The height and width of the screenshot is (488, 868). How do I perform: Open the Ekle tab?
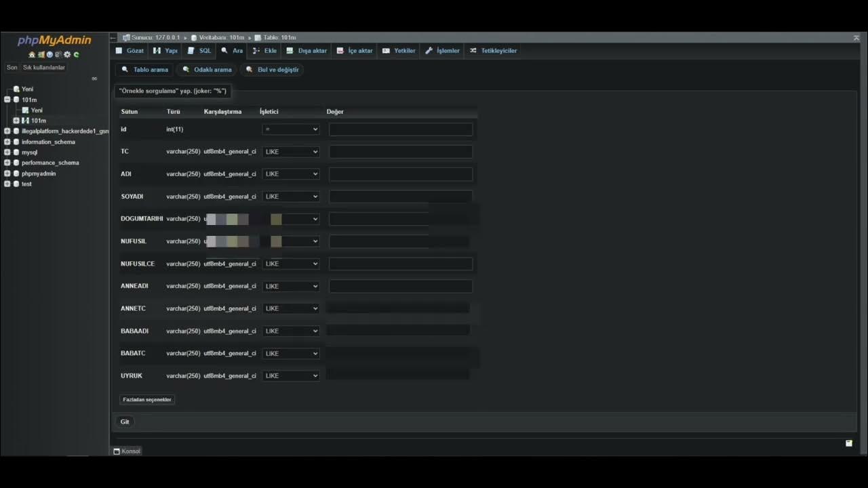point(264,51)
